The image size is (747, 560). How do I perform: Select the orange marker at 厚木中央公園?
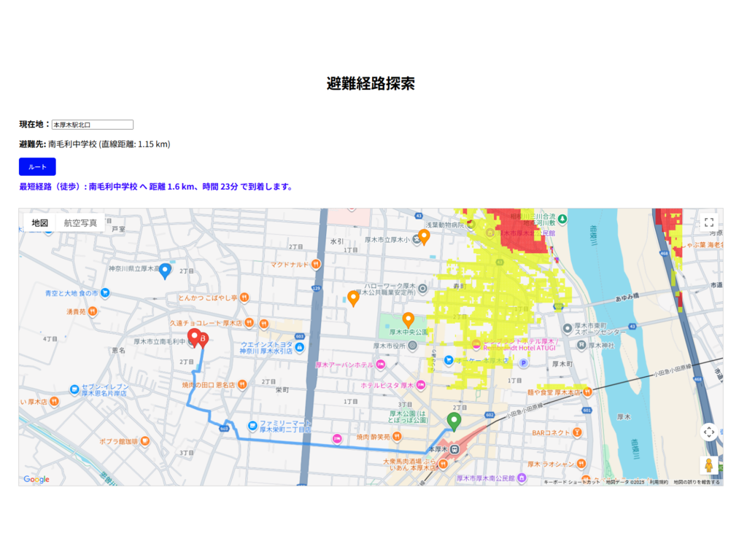click(409, 319)
